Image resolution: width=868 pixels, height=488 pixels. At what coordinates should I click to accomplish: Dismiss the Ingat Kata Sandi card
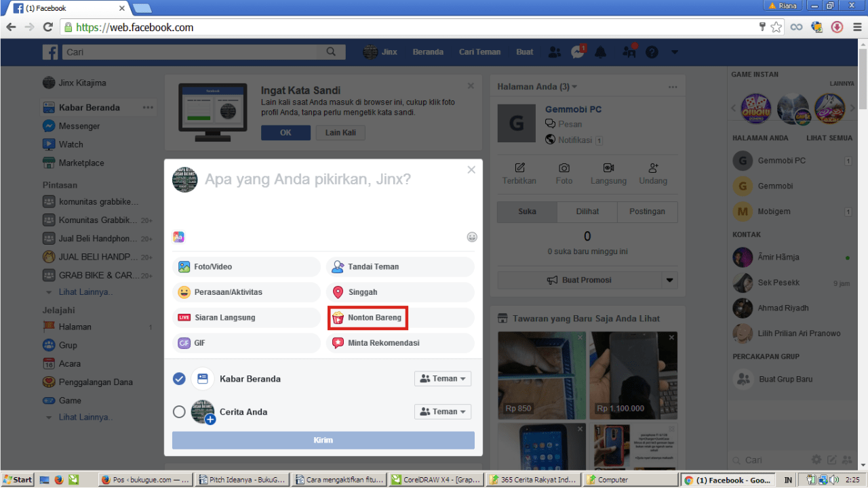[x=471, y=86]
